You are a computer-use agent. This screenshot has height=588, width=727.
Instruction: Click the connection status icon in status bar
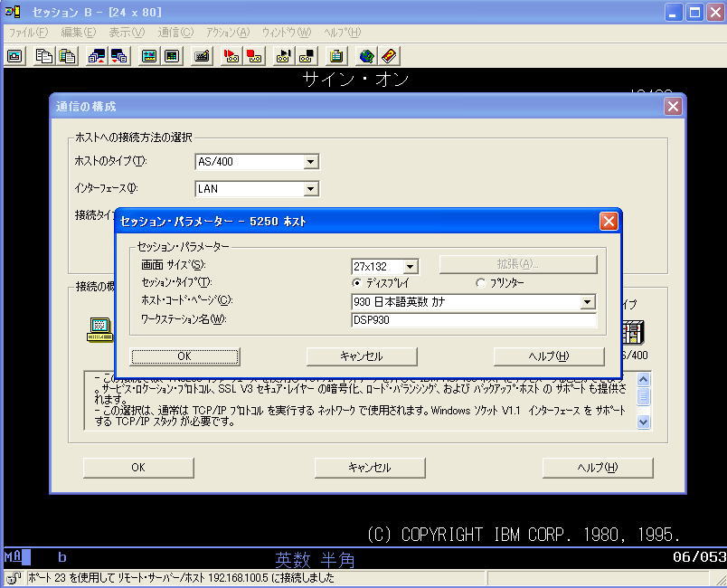point(14,578)
